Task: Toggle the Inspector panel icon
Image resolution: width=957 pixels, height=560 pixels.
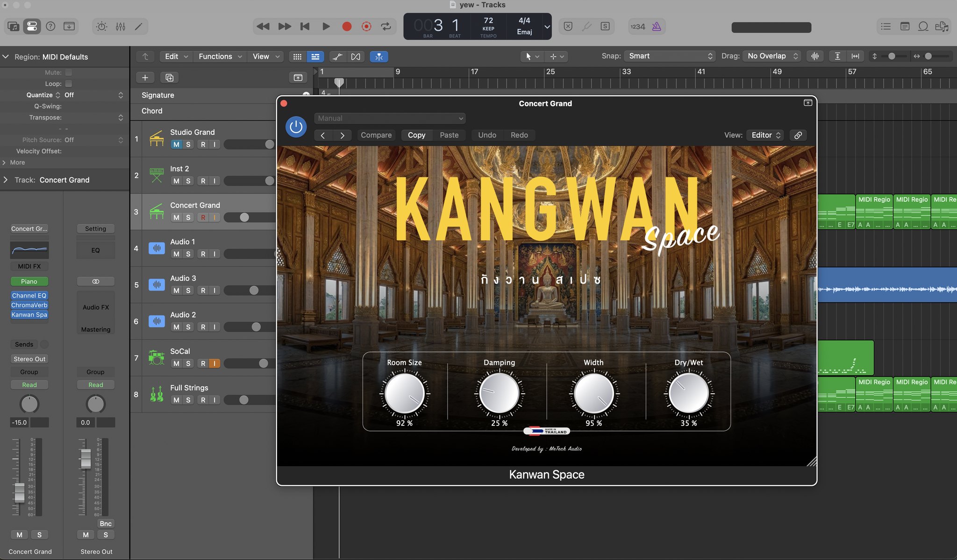Action: point(32,26)
